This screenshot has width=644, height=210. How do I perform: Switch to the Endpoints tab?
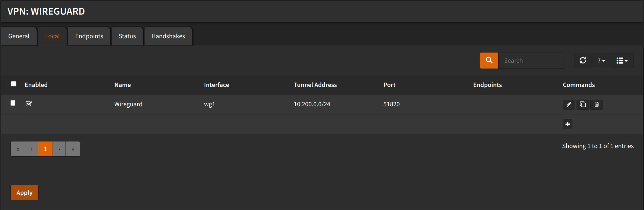click(89, 36)
